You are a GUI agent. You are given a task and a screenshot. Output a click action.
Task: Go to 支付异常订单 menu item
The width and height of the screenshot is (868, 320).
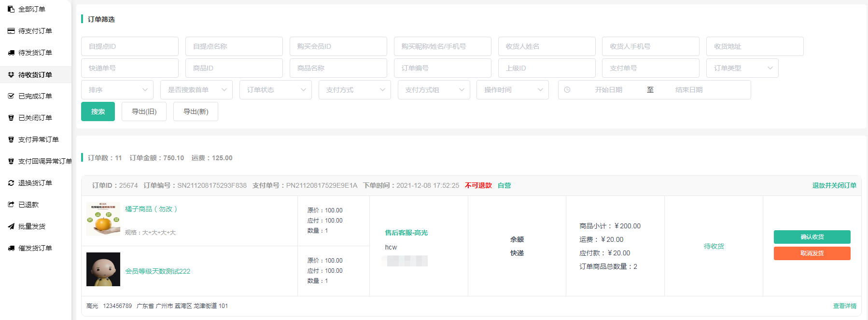[38, 139]
